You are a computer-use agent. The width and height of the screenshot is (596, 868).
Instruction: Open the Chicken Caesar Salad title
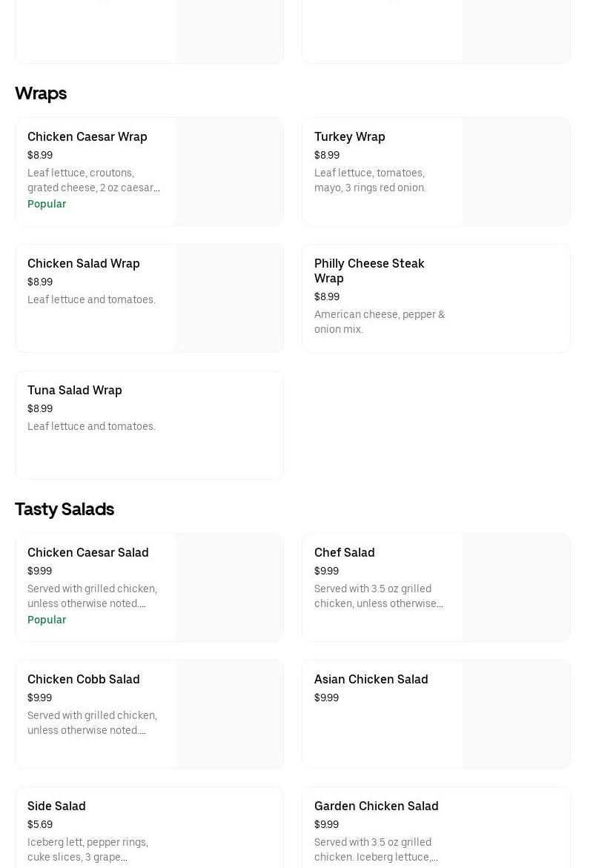click(x=88, y=553)
